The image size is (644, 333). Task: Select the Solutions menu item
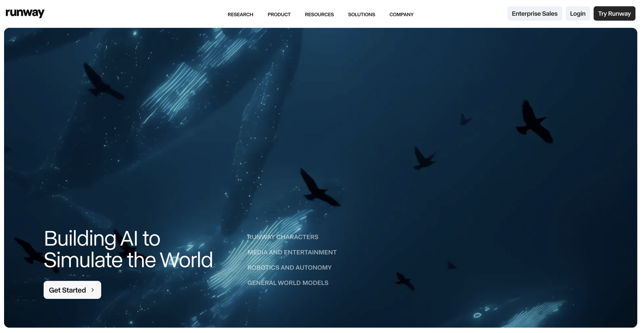click(x=361, y=14)
